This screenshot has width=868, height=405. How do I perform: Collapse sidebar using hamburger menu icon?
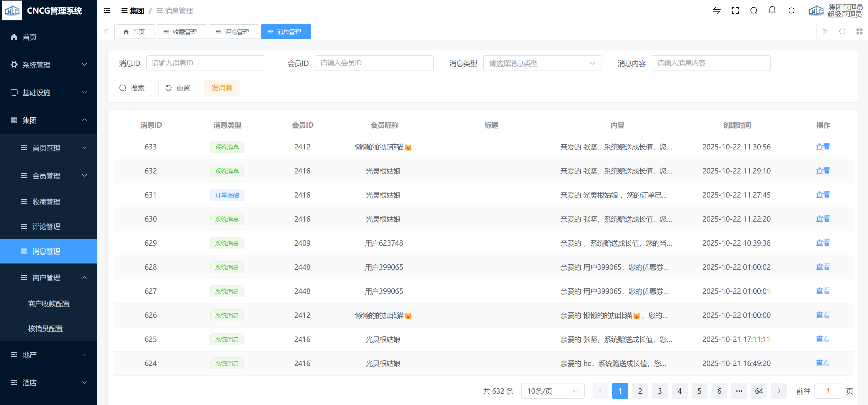click(107, 11)
